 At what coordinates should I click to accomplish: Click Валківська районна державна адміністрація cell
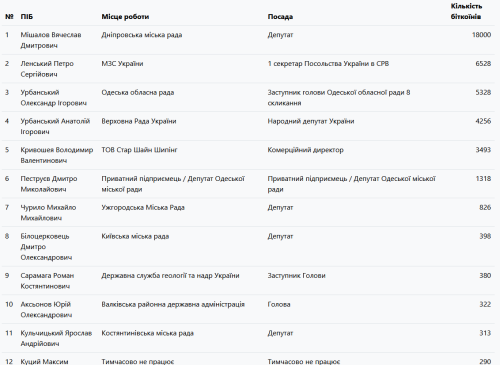pos(173,304)
